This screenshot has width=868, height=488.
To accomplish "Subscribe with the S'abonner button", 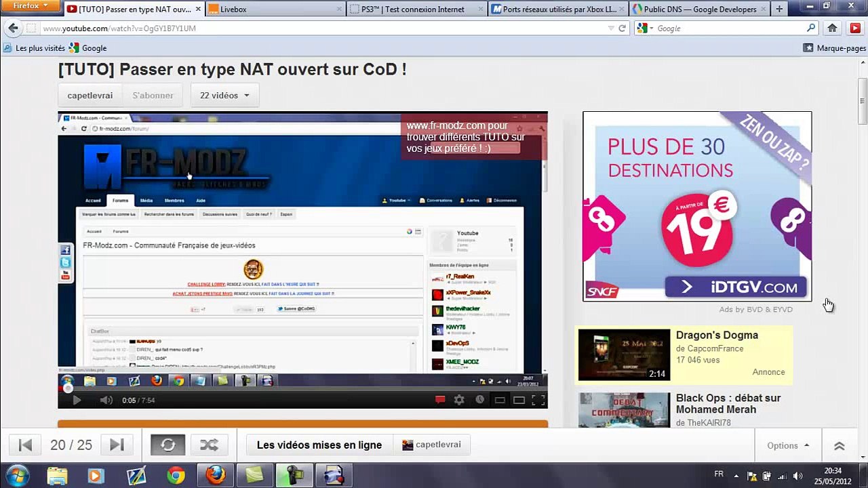I will point(153,96).
